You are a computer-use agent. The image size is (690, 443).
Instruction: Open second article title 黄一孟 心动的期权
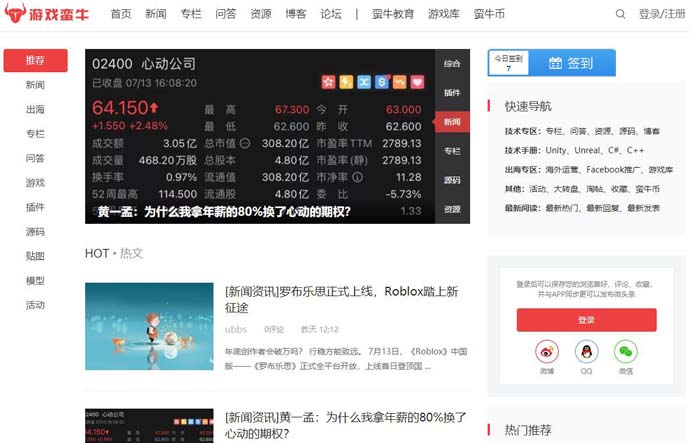click(345, 425)
